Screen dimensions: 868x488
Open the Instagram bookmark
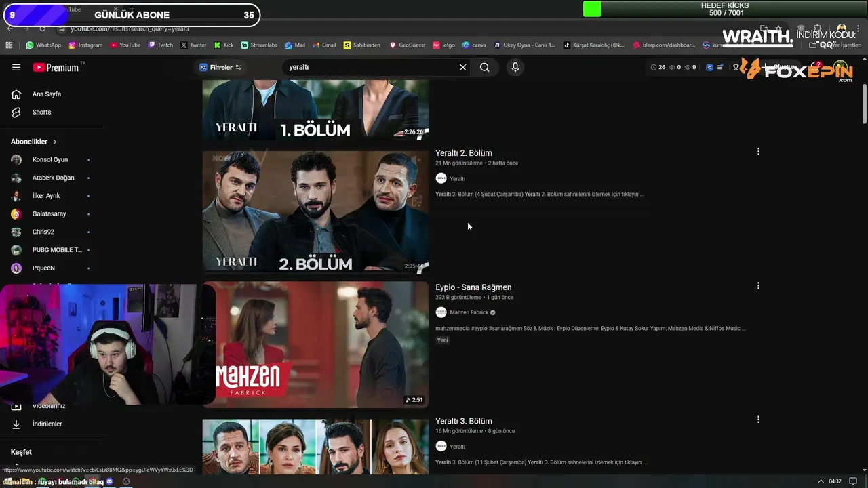(85, 45)
